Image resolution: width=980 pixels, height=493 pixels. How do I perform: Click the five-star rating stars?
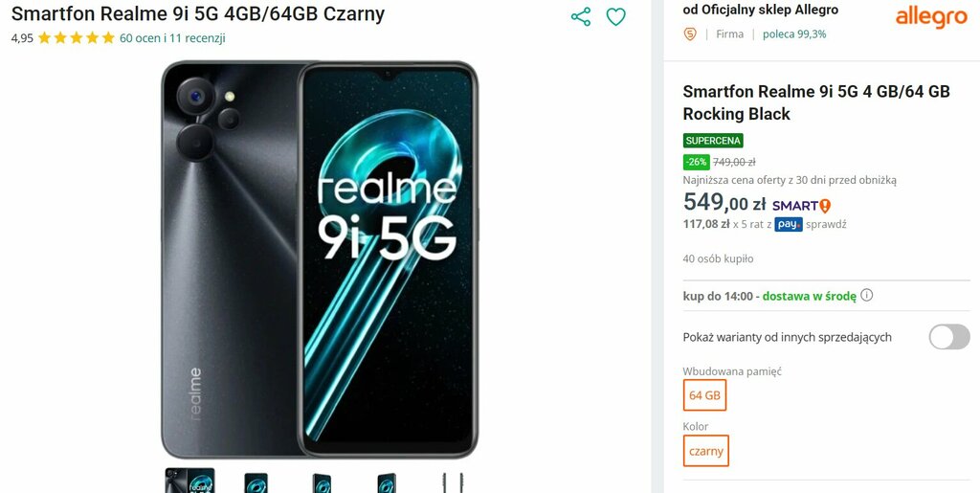(77, 38)
